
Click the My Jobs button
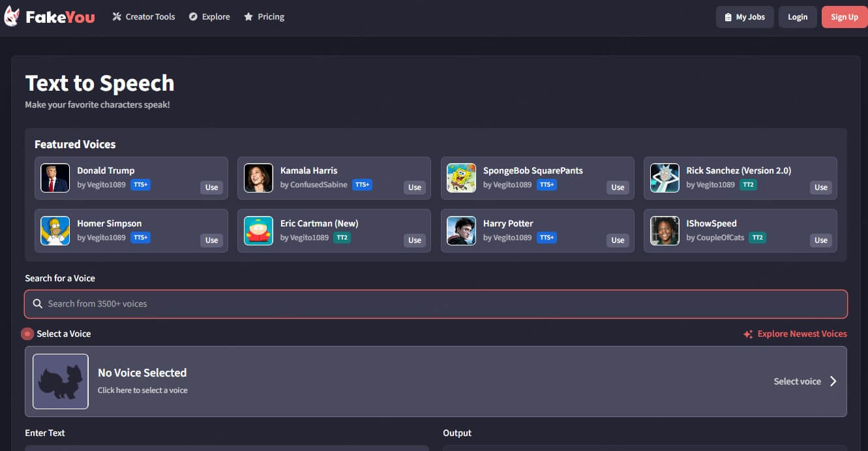(745, 17)
